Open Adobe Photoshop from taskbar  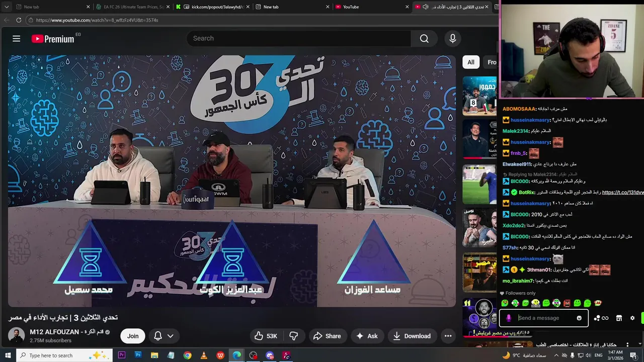[x=138, y=355]
